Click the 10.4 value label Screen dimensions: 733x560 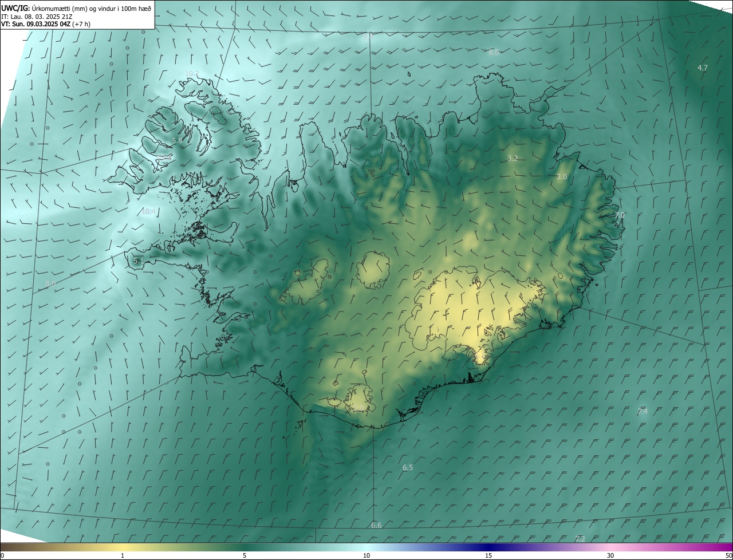point(148,211)
